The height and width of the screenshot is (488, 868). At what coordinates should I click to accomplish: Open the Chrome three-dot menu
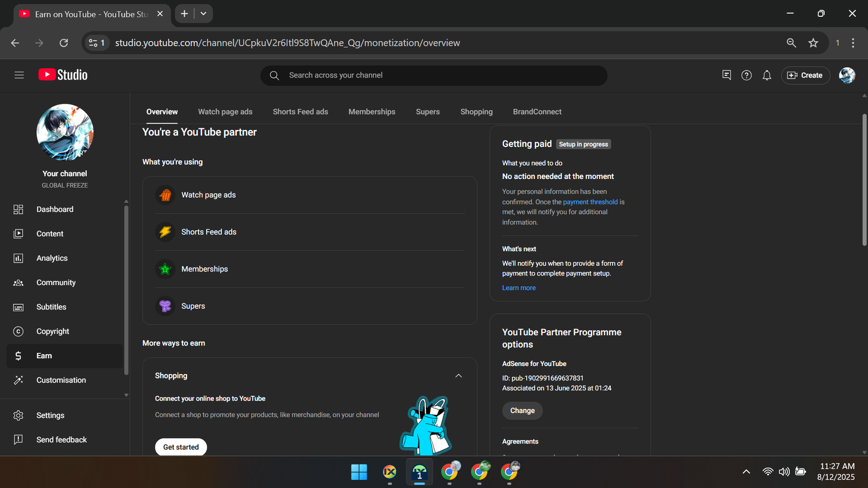(x=853, y=43)
